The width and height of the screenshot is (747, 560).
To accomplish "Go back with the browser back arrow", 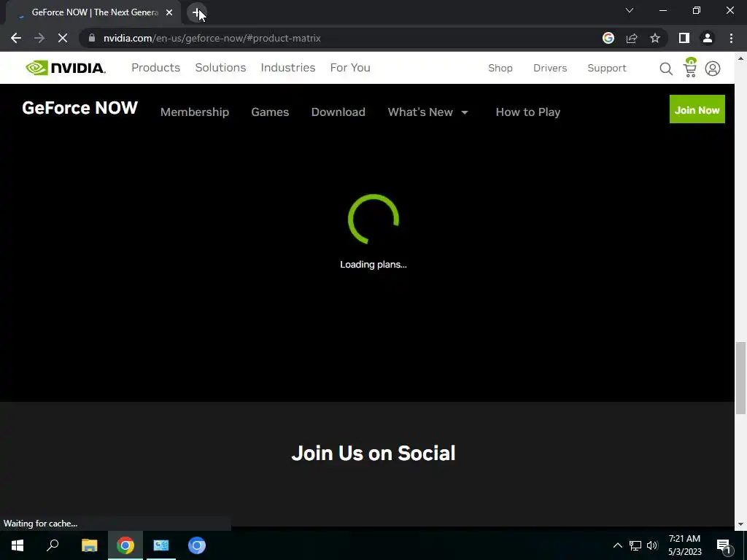I will (x=16, y=38).
